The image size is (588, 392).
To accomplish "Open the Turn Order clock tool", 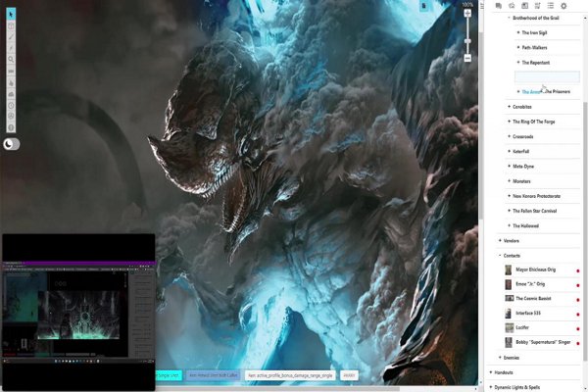I will pyautogui.click(x=11, y=106).
